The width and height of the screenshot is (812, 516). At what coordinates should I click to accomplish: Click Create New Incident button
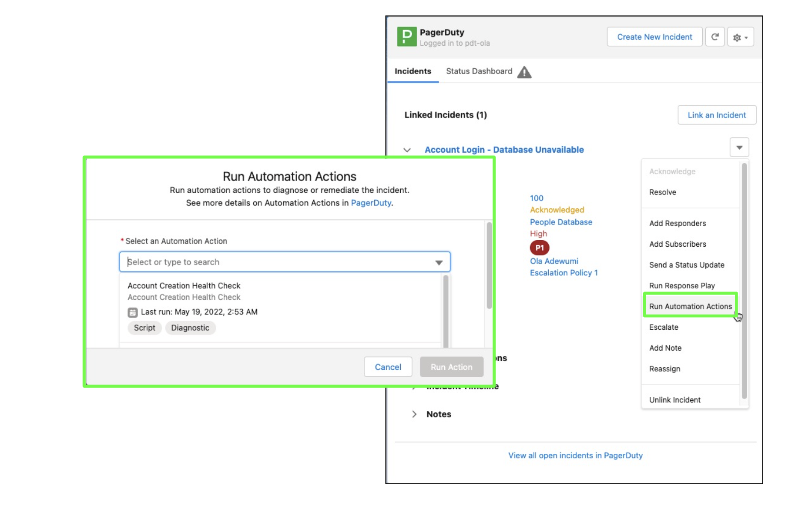(x=654, y=37)
